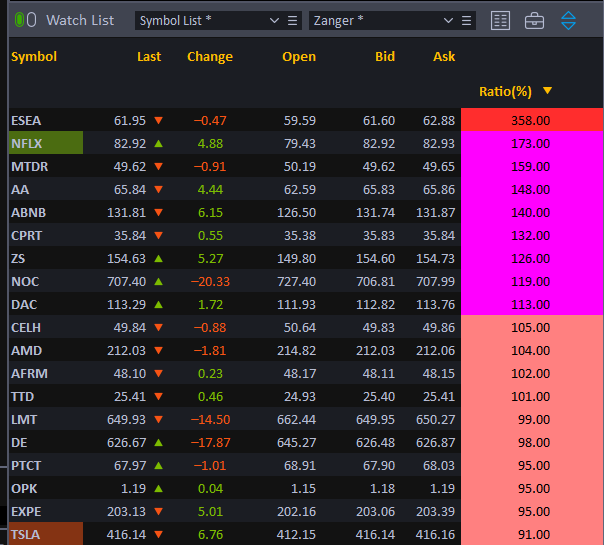Sort by Symbol column header
Screen dimensions: 604x545
point(34,57)
